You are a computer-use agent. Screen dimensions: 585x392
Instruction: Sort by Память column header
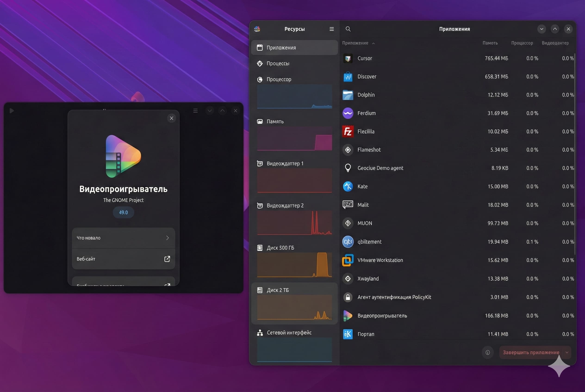pos(490,43)
